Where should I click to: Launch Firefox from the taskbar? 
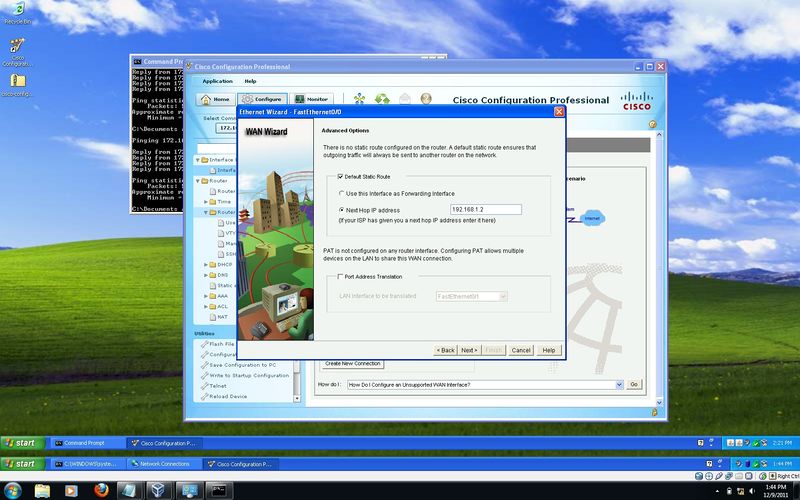pos(101,490)
